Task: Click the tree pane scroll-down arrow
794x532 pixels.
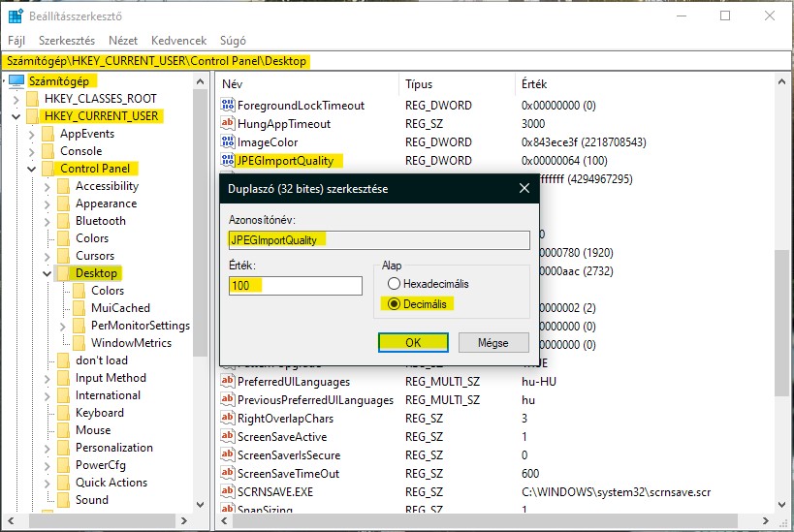Action: (201, 505)
